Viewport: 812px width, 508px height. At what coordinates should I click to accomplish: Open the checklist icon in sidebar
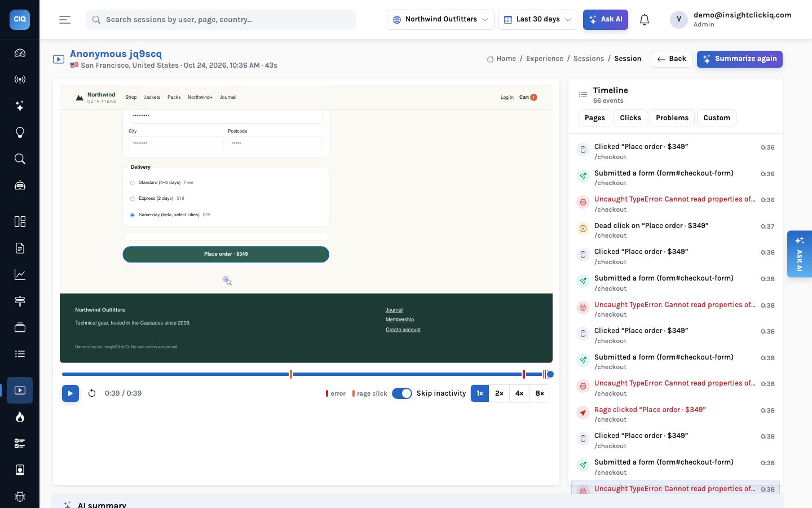[20, 443]
